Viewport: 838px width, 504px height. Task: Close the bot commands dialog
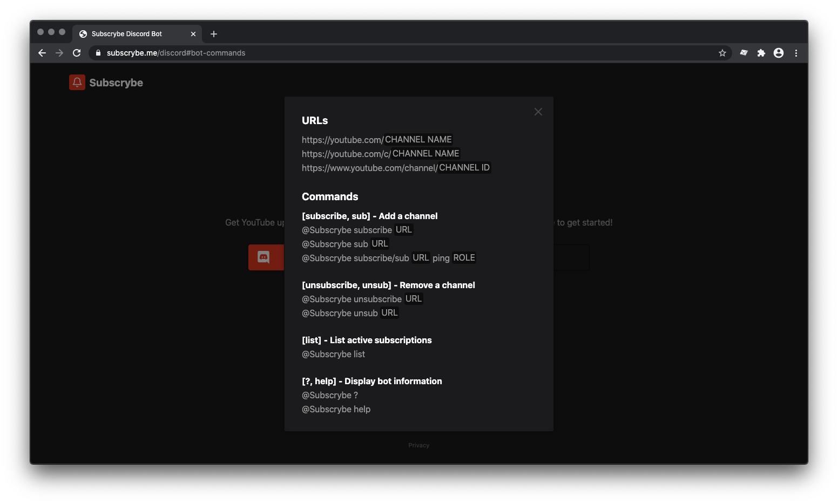(x=538, y=112)
